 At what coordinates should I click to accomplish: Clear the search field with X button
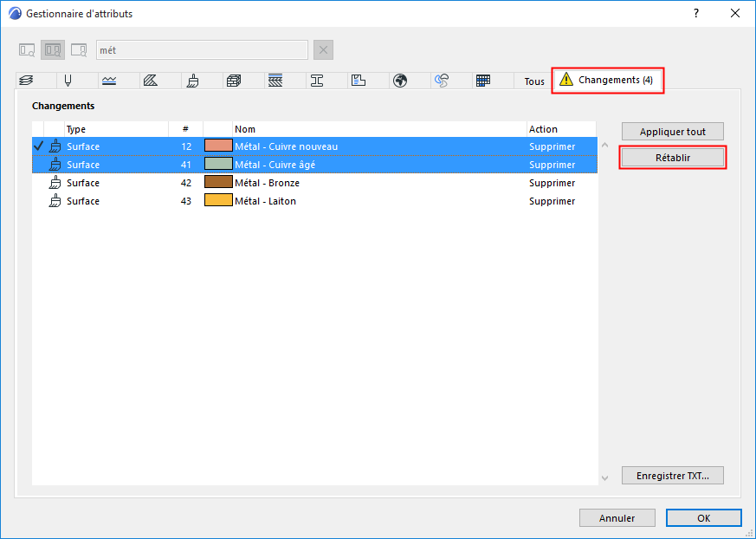point(324,50)
